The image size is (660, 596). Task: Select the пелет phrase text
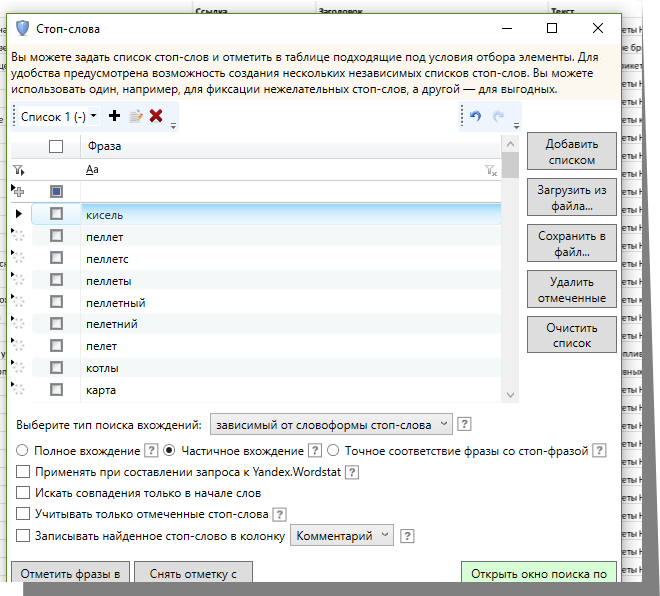click(101, 346)
